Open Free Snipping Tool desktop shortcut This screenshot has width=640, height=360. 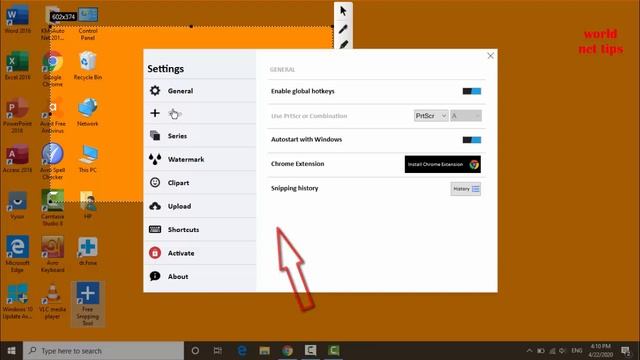click(x=88, y=304)
